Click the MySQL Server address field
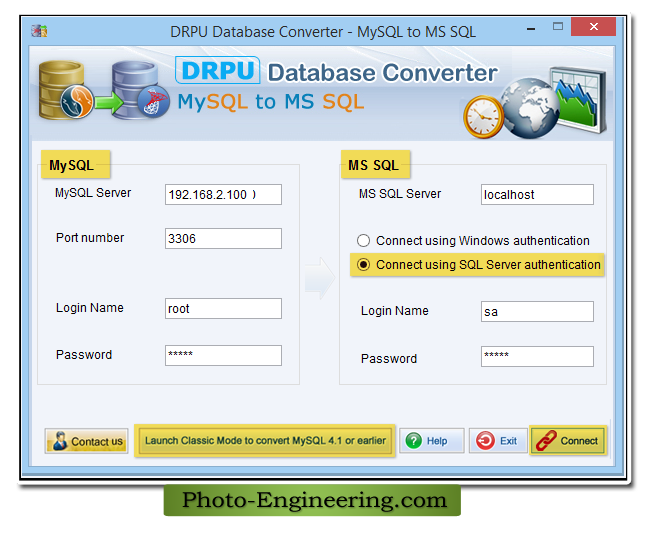Viewport: 646px width, 539px height. click(223, 195)
